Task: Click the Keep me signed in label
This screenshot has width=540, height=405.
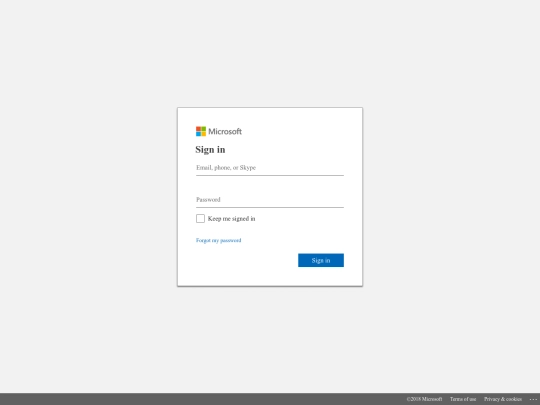Action: pos(231,219)
